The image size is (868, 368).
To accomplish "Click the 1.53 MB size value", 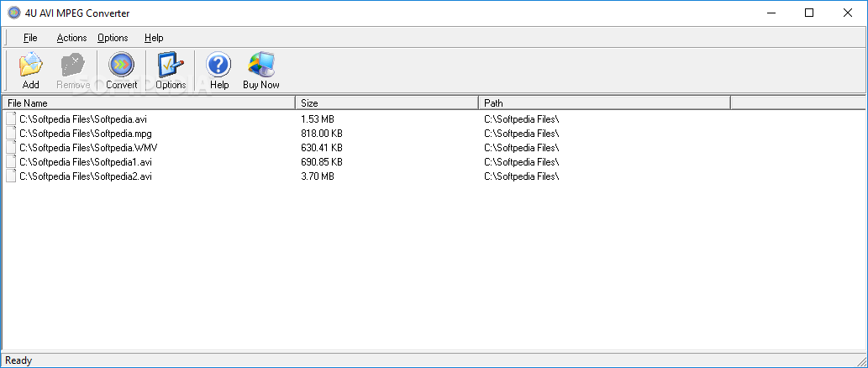I will pyautogui.click(x=318, y=119).
